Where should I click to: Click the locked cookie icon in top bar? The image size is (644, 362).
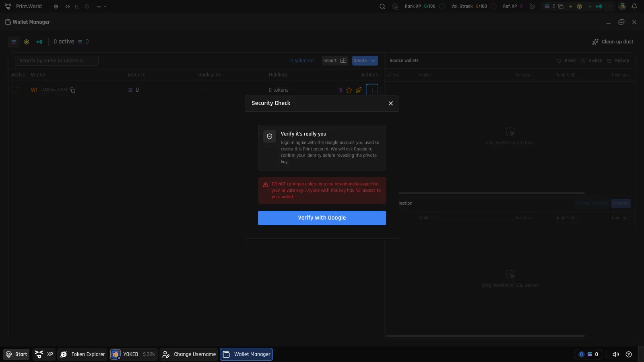point(395,6)
